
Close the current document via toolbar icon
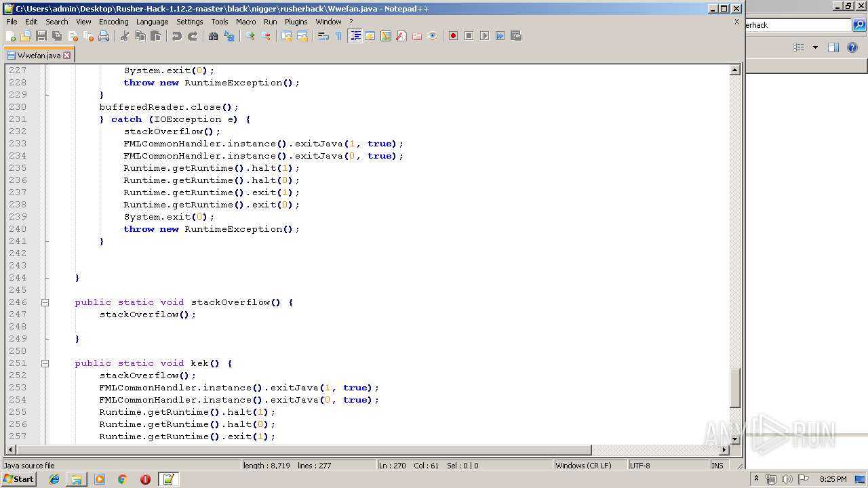[x=73, y=36]
